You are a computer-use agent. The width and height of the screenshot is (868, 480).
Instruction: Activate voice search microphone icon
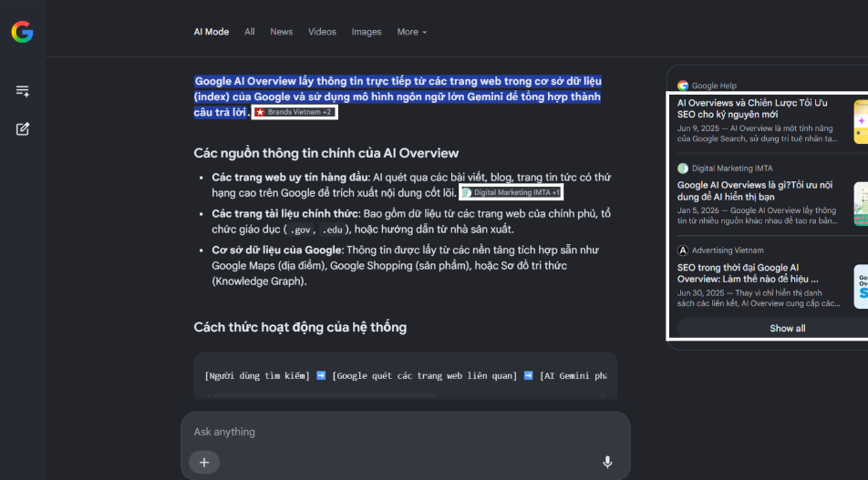point(607,463)
